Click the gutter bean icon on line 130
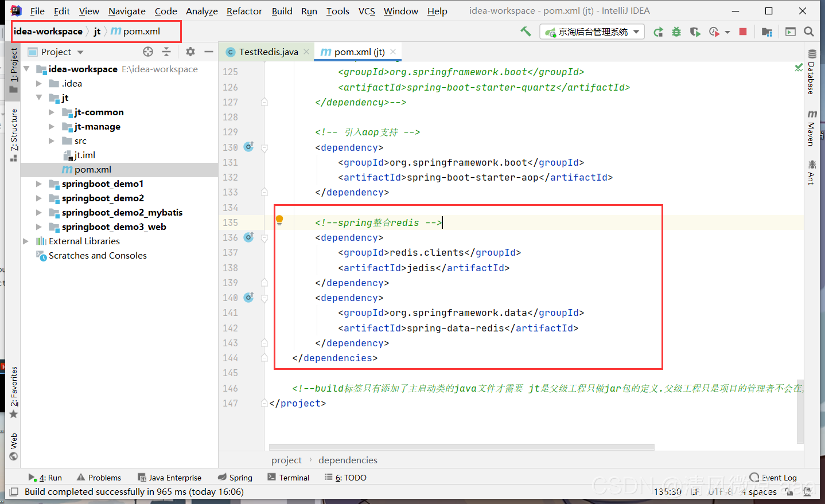This screenshot has height=504, width=825. (x=248, y=147)
